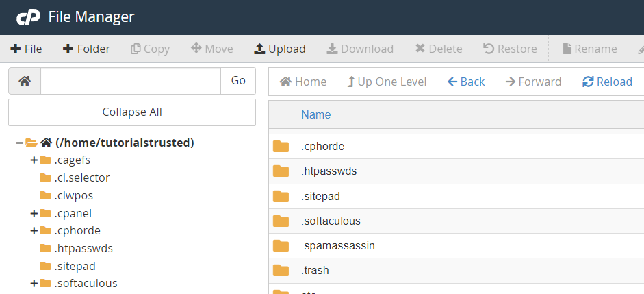Viewport: 644px width, 294px height.
Task: Select .spamassassin row in file list
Action: click(x=456, y=246)
